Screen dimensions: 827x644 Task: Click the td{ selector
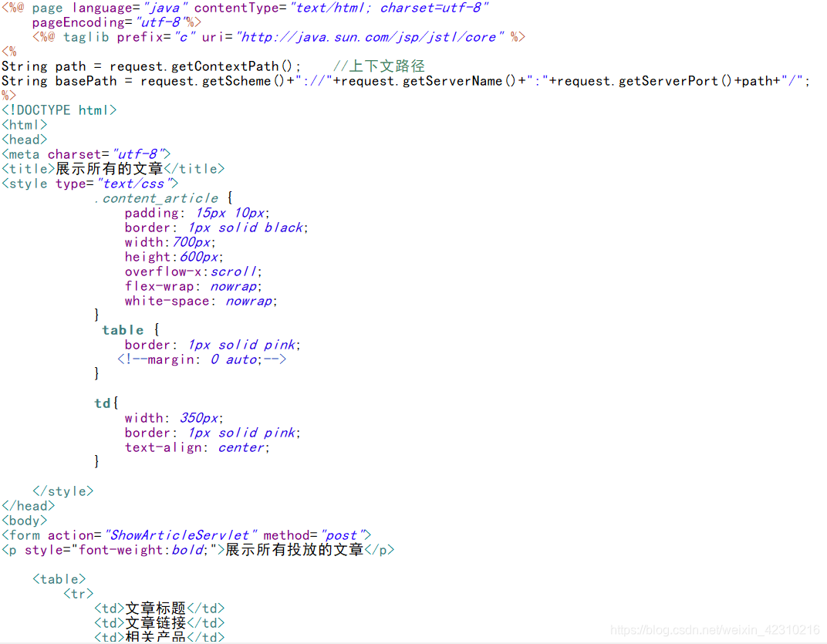point(106,403)
